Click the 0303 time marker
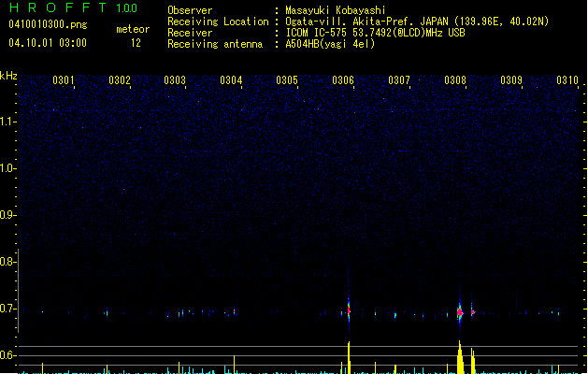 pyautogui.click(x=175, y=79)
